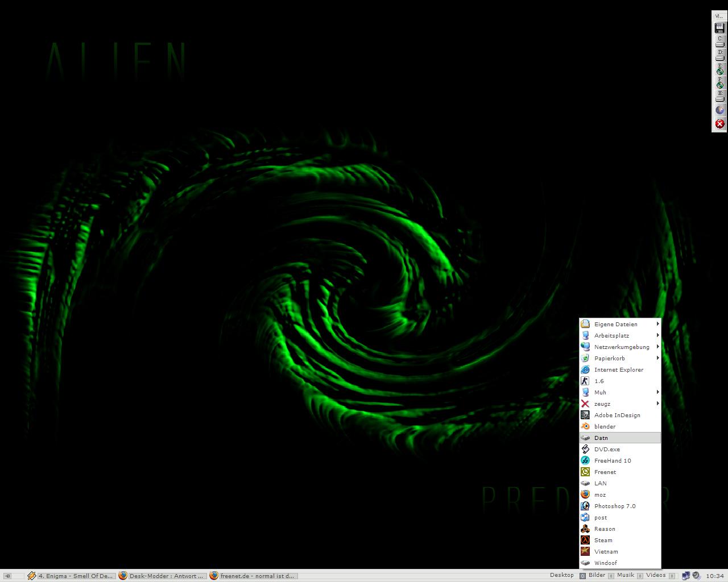The image size is (728, 582).
Task: Open the floppy disk drive icon
Action: tap(719, 28)
